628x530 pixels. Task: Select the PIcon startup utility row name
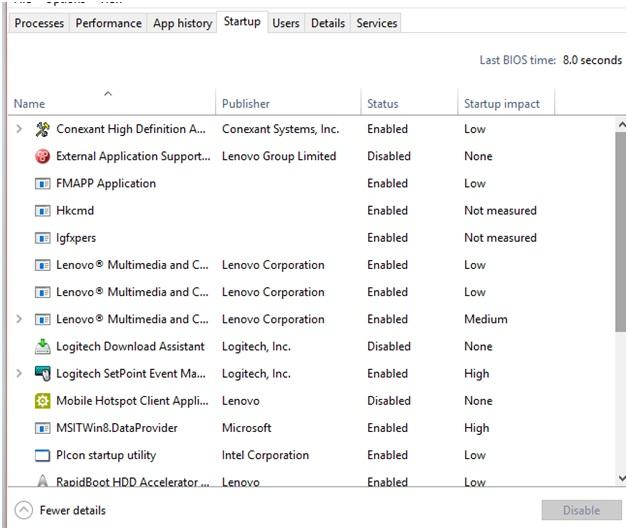pos(106,455)
